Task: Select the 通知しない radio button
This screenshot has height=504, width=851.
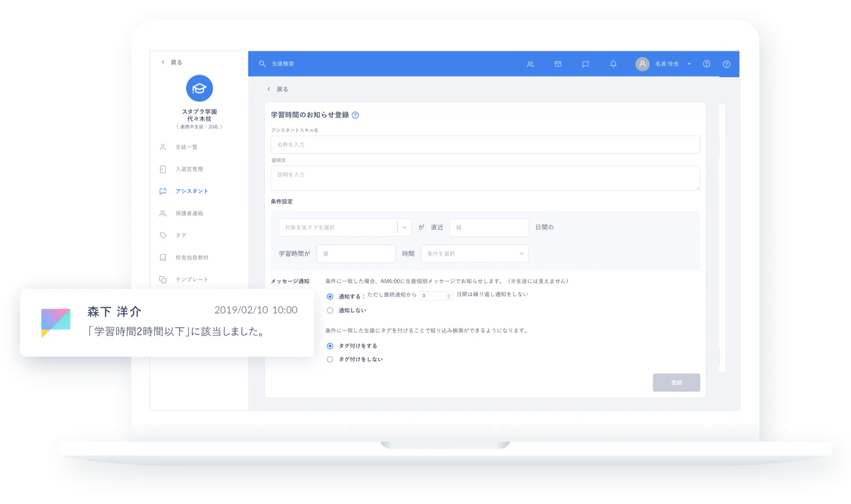Action: pyautogui.click(x=330, y=311)
